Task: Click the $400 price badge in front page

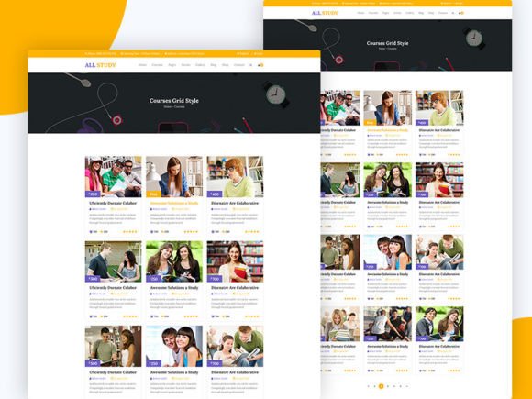Action: (215, 194)
